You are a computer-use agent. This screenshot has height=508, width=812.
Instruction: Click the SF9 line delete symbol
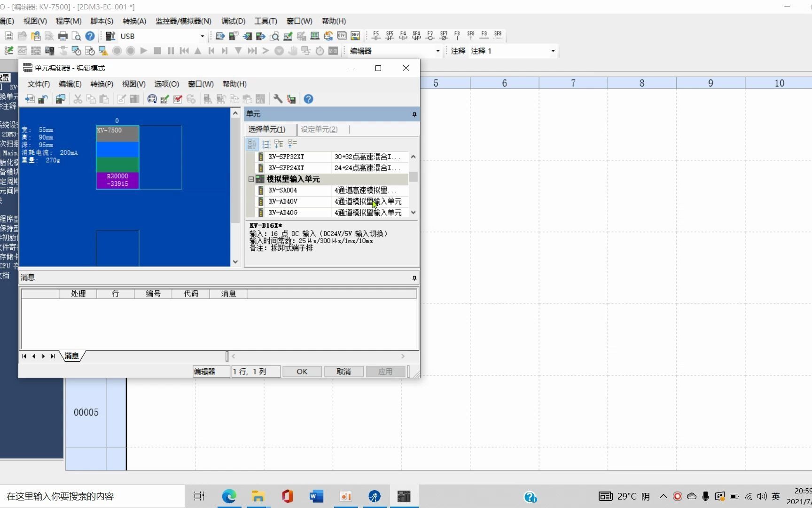pyautogui.click(x=498, y=35)
